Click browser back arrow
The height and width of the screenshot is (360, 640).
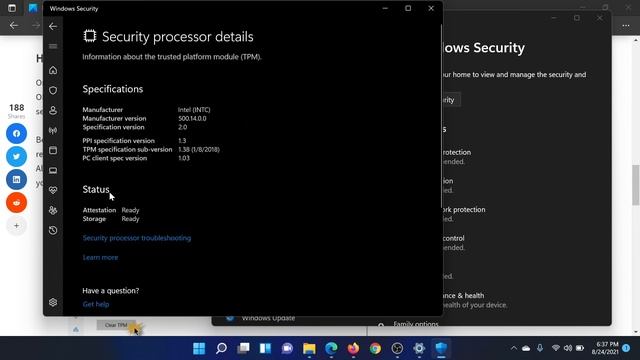pos(14,25)
